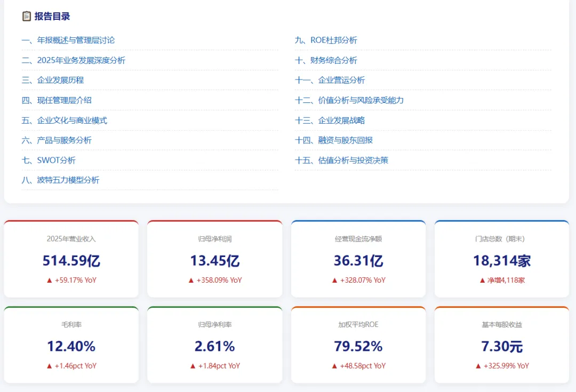Image resolution: width=576 pixels, height=392 pixels.
Task: Click the 2.61% net margin value
Action: pyautogui.click(x=215, y=346)
